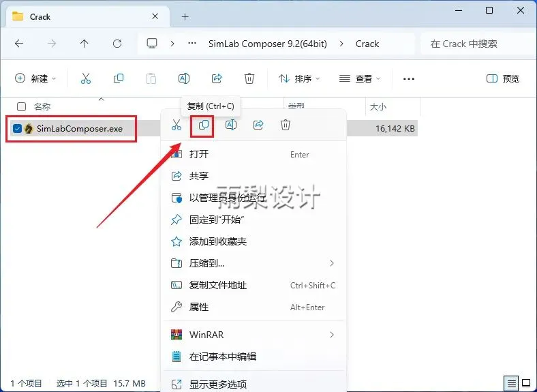Uncheck the SimLabComposer.exe checkbox
The height and width of the screenshot is (392, 537).
pos(17,128)
